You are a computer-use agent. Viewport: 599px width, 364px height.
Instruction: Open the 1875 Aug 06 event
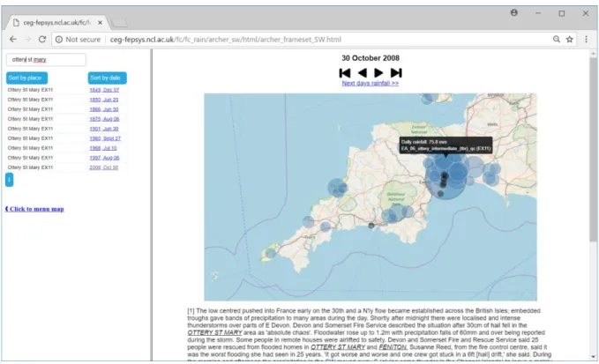pyautogui.click(x=104, y=119)
